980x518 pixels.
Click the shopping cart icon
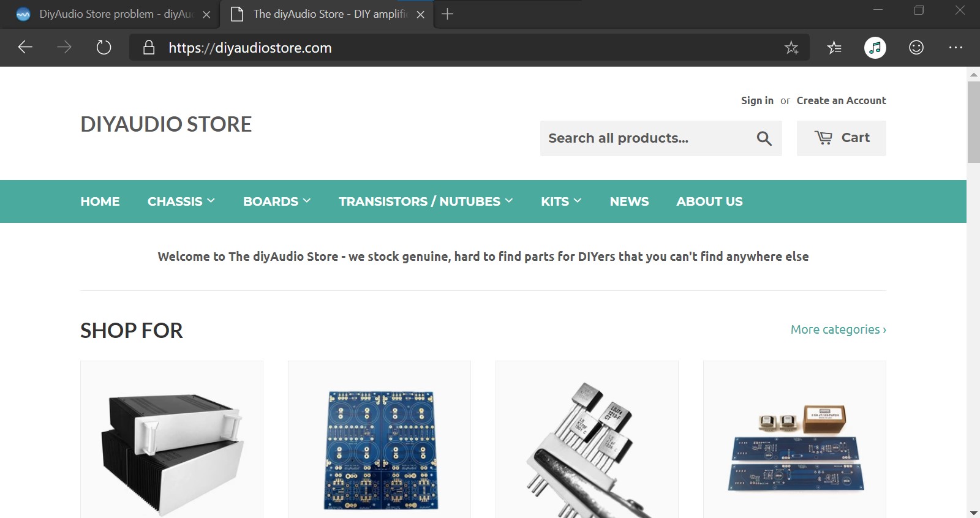[823, 138]
